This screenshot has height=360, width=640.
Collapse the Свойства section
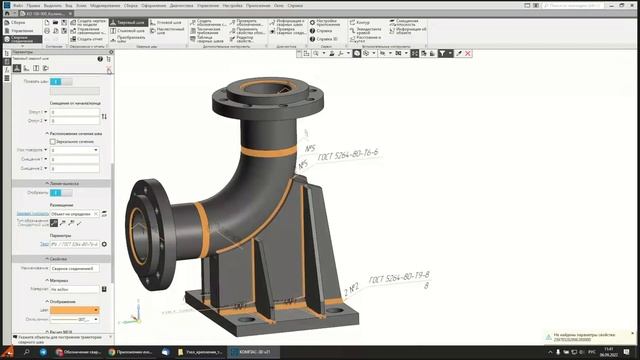coord(47,259)
